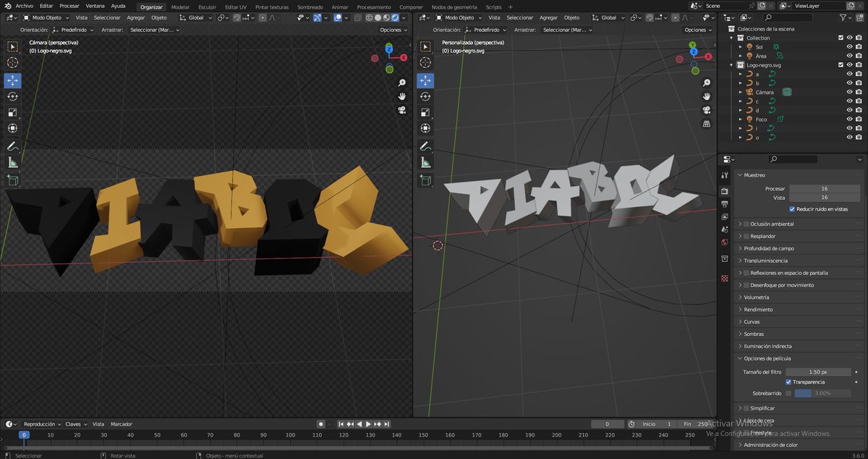Open the World properties tab
Viewport: 868px width, 459px height.
[x=725, y=243]
